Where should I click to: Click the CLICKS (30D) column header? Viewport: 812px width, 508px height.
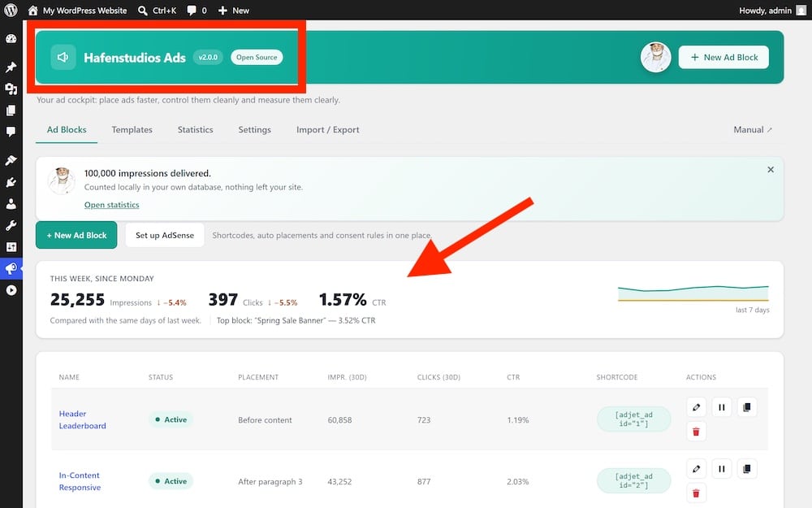click(x=438, y=377)
